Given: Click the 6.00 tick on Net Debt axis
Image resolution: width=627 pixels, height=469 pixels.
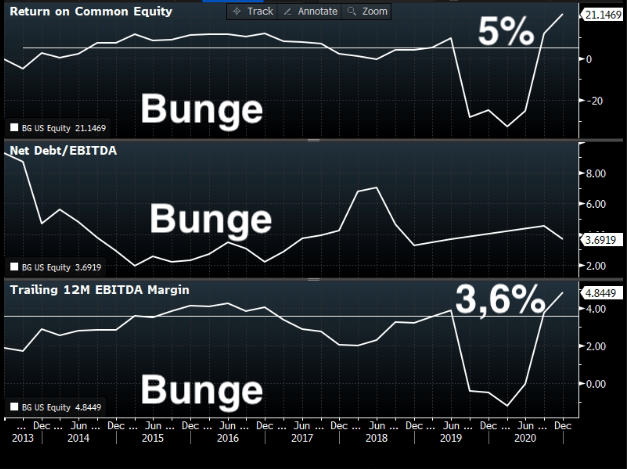Looking at the screenshot, I should click(x=596, y=204).
